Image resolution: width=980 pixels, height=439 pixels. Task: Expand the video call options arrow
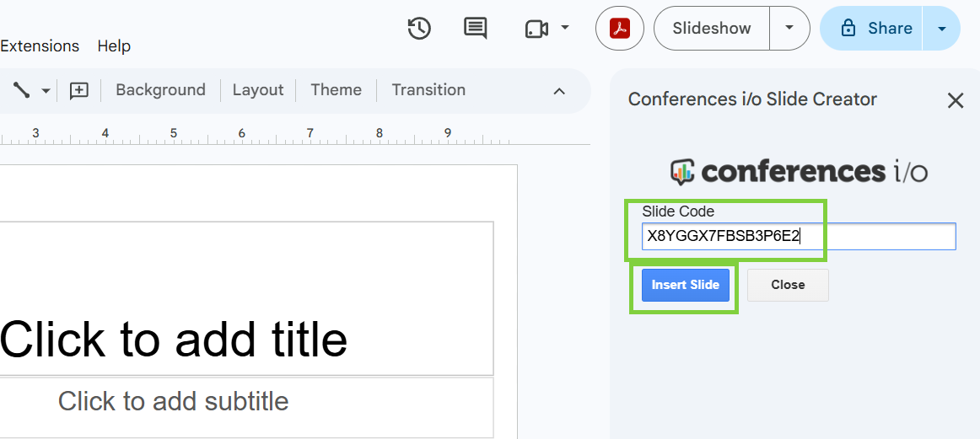click(565, 28)
